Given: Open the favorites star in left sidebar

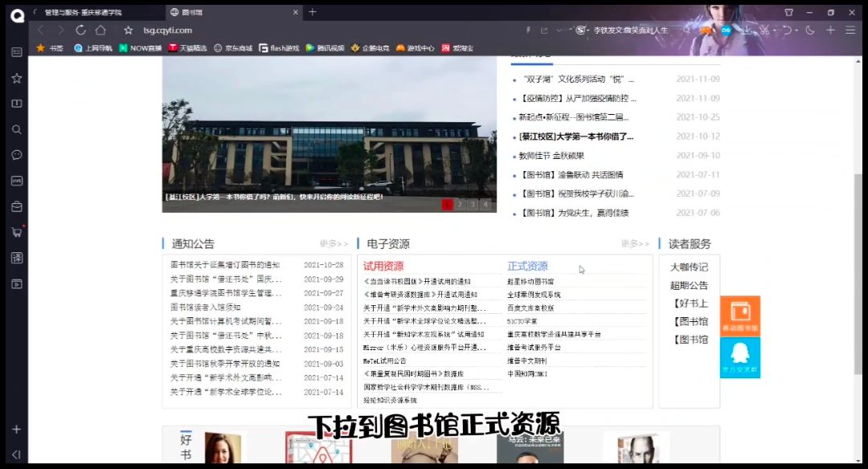Looking at the screenshot, I should coord(16,78).
